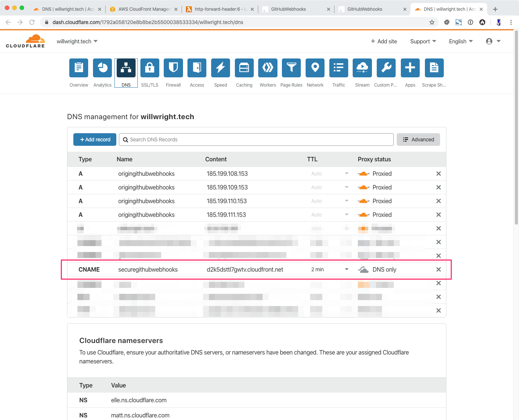Delete the securegithubwebhooks CNAME record

(439, 269)
